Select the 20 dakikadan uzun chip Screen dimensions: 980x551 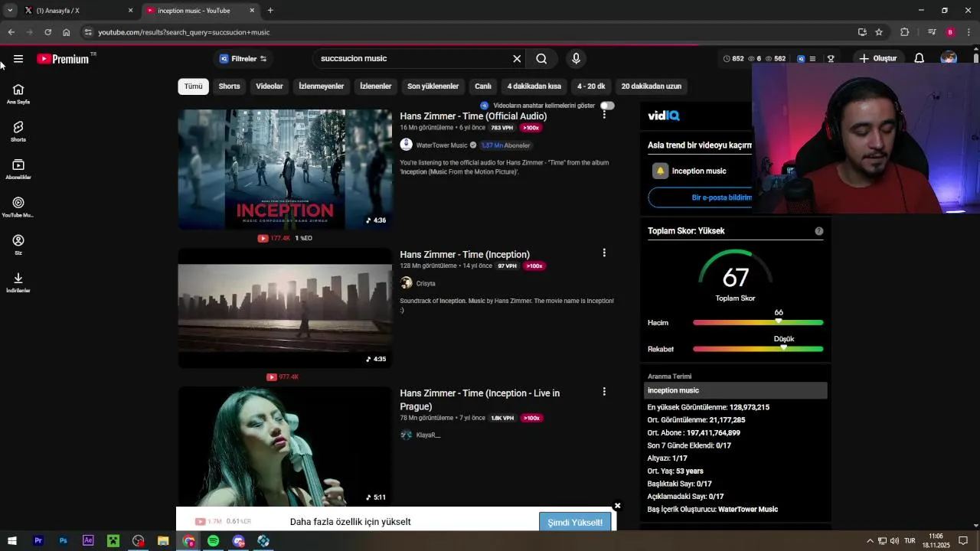pos(652,86)
